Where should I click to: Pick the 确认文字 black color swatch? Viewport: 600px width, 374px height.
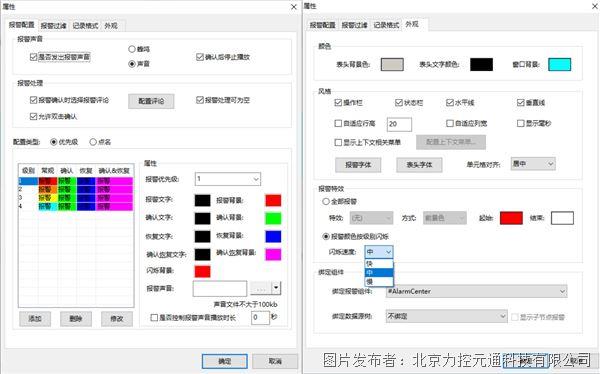202,218
